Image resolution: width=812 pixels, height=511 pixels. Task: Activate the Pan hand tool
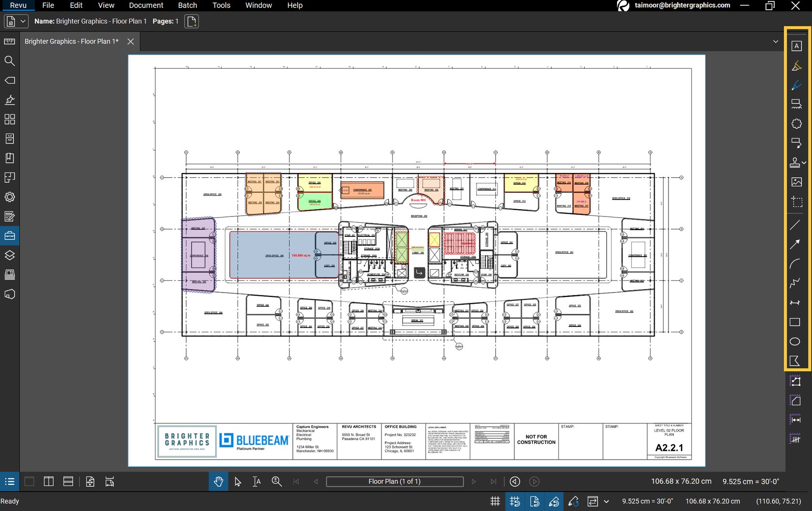(x=218, y=481)
